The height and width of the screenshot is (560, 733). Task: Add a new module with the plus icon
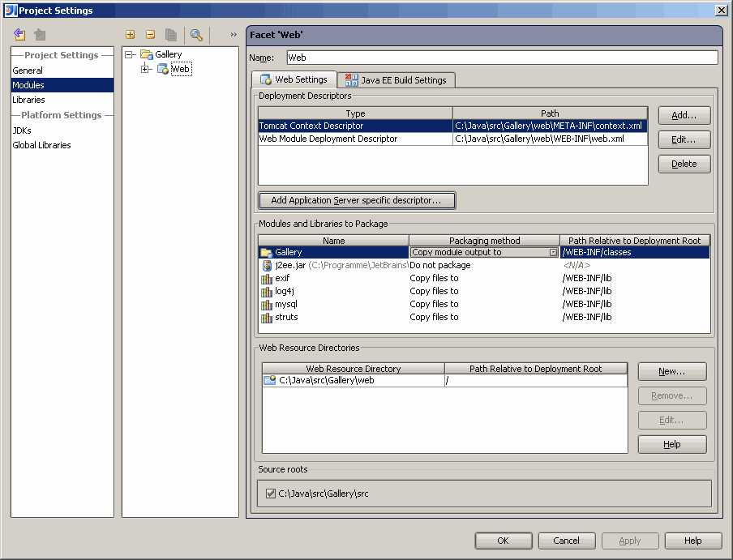[x=131, y=35]
